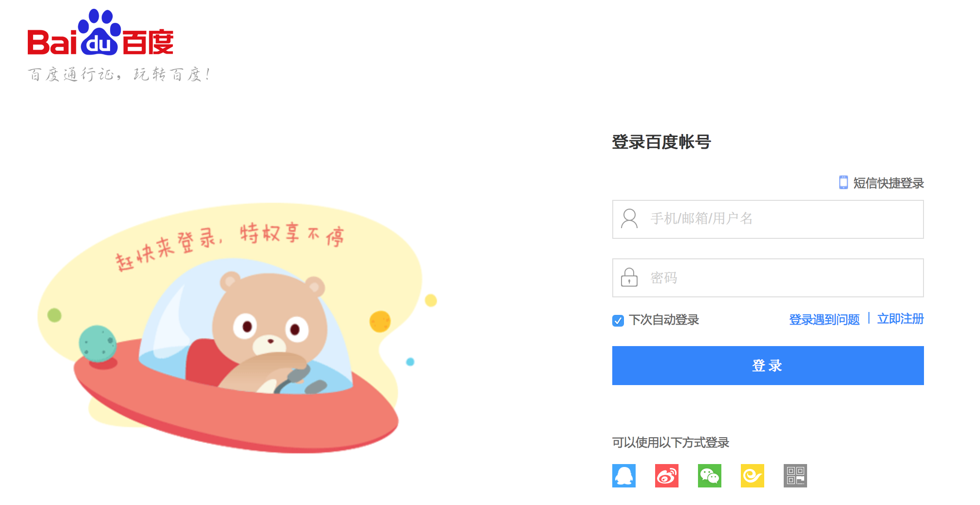Uncheck the 下次自动登录 checkbox
Screen dimensions: 980x505
pos(618,320)
